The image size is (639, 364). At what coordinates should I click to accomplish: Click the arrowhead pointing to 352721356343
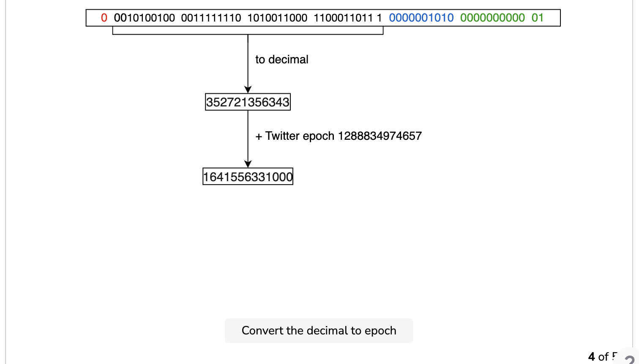click(248, 90)
